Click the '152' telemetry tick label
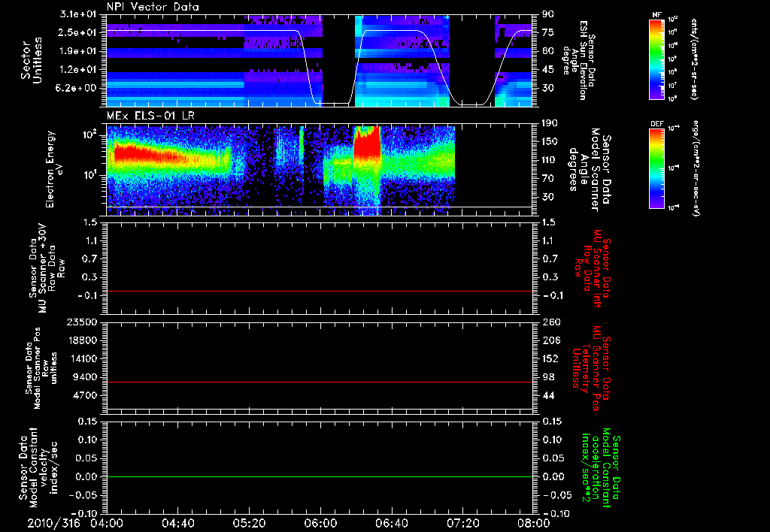 pyautogui.click(x=550, y=358)
